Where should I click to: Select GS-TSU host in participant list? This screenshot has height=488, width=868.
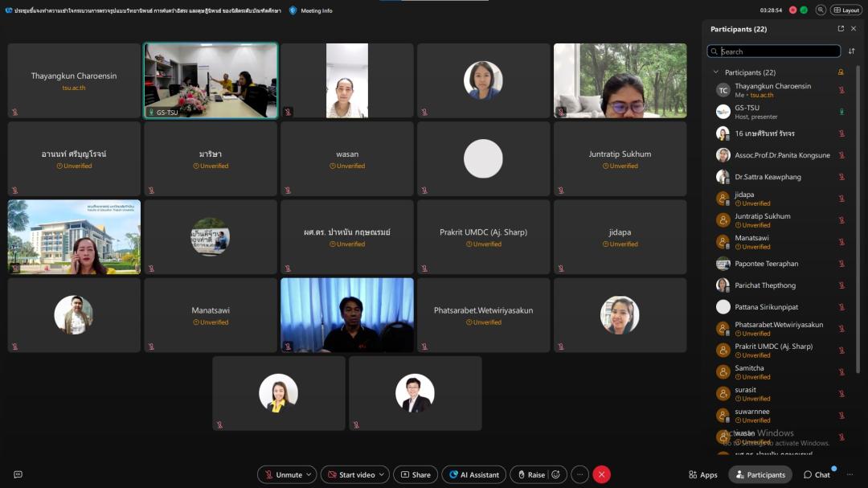tap(780, 112)
